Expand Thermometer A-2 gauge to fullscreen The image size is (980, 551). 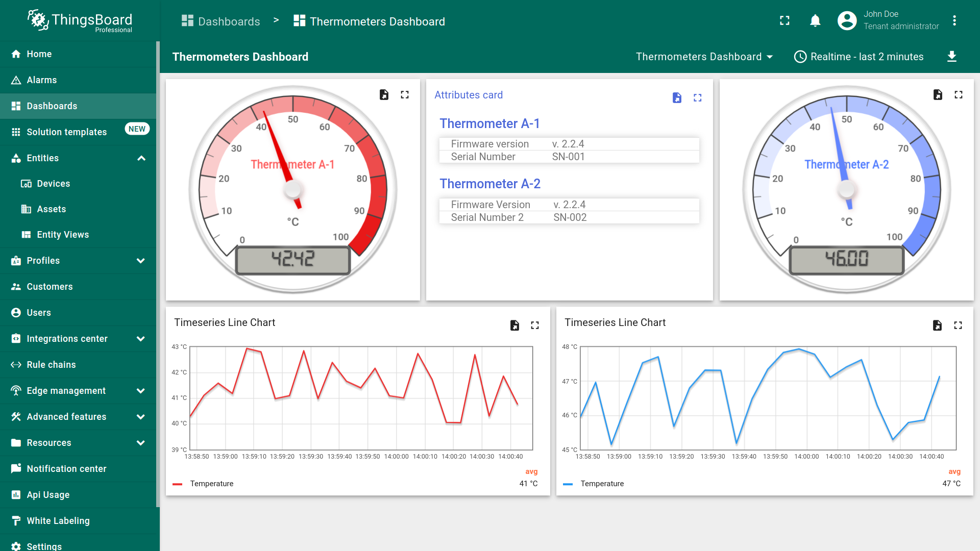pyautogui.click(x=958, y=95)
